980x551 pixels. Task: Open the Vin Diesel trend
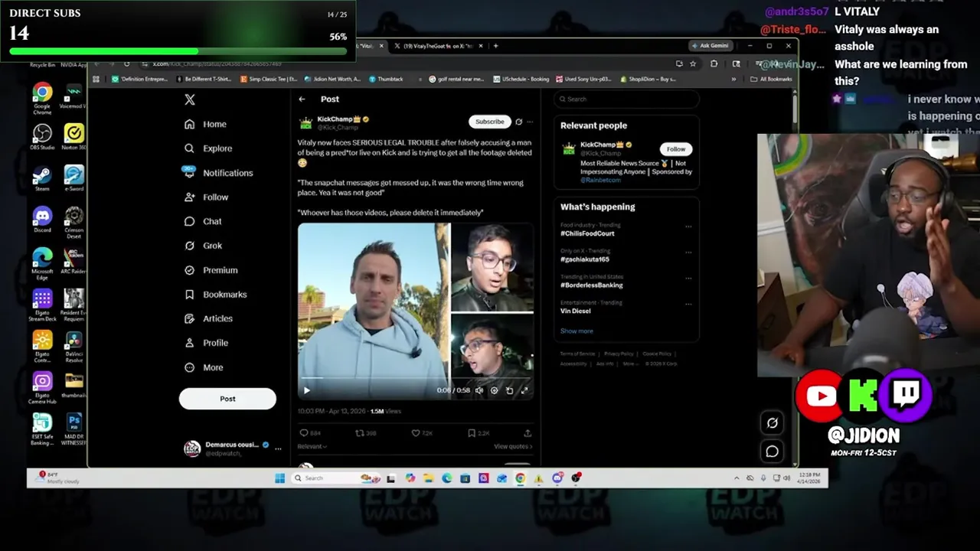574,311
